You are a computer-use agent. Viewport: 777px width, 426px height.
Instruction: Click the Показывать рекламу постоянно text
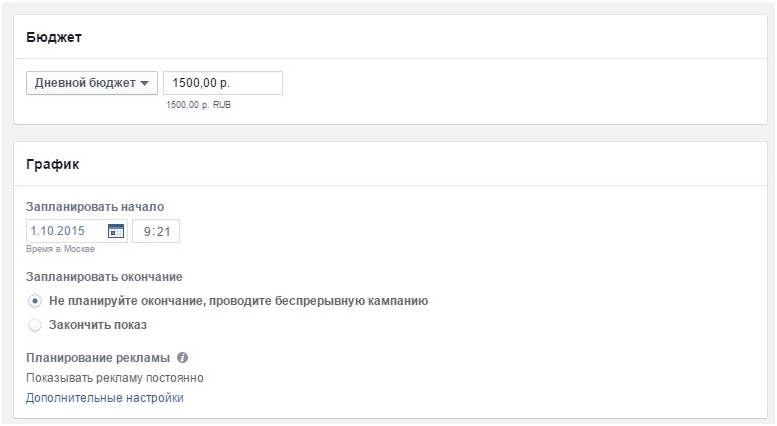coord(114,378)
